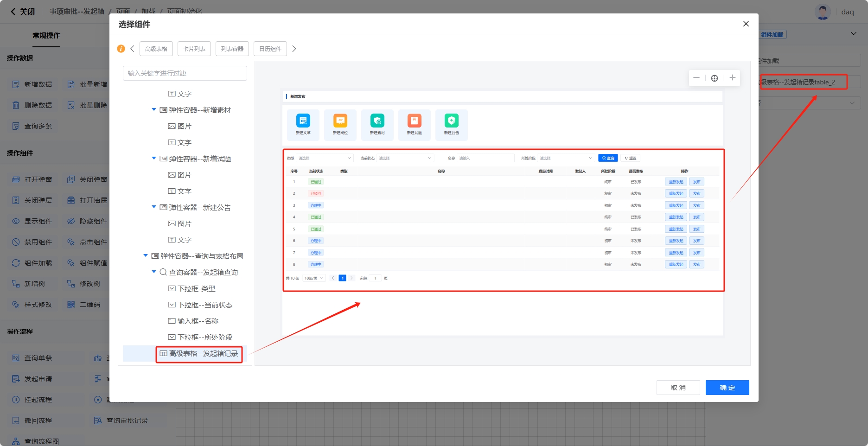868x446 pixels.
Task: Collapse the 弹性容器--新增素材 tree node
Action: click(x=154, y=110)
